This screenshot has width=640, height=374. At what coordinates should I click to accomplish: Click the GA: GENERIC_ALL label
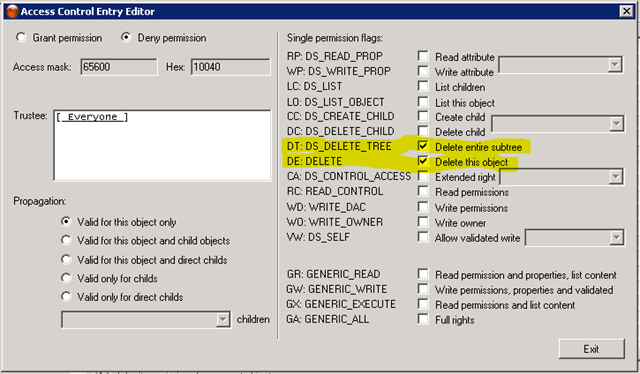[x=328, y=319]
